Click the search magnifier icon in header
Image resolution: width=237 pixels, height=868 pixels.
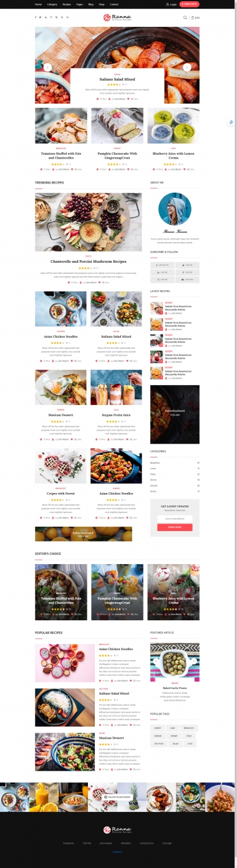point(185,17)
